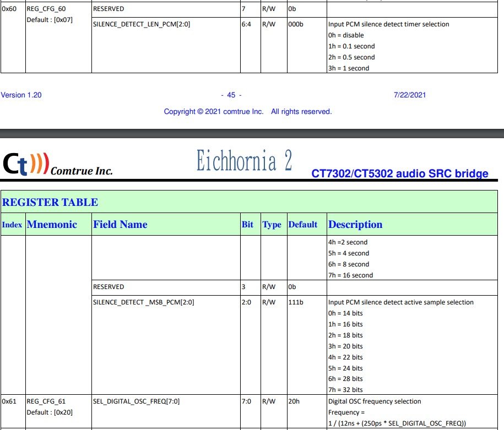This screenshot has height=430, width=504.
Task: Click '3h = 1 second' line
Action: click(x=349, y=68)
